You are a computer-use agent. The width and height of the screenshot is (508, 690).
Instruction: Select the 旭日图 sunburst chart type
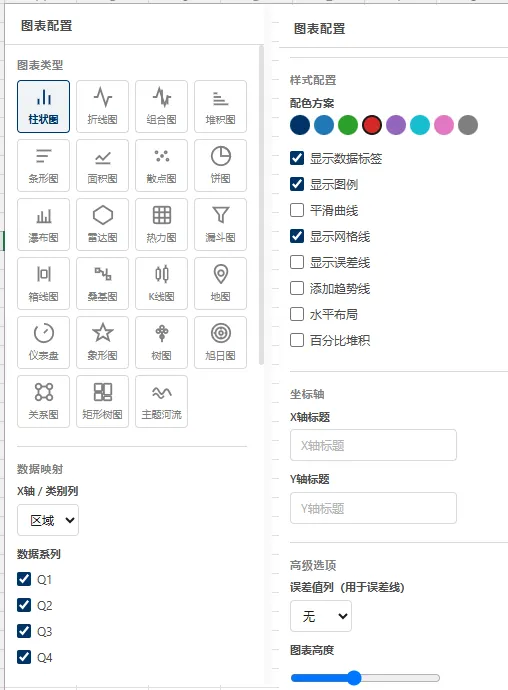tap(221, 342)
